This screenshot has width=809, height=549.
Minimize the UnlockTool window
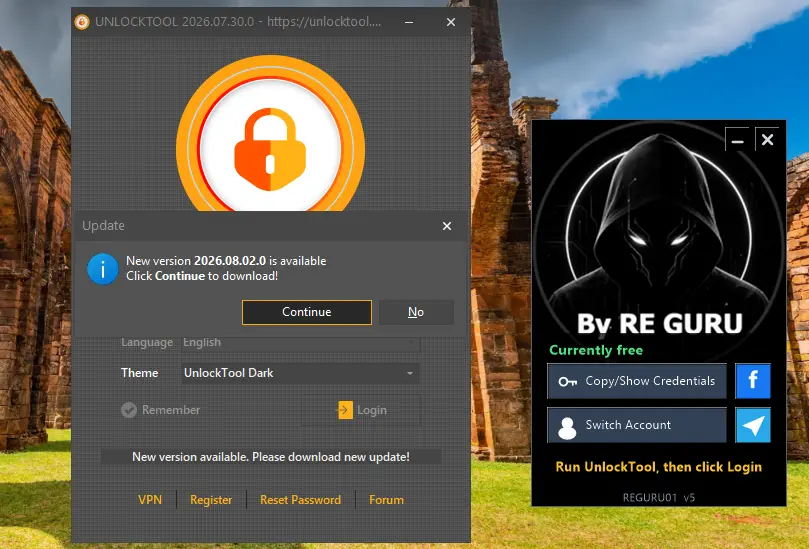click(409, 22)
